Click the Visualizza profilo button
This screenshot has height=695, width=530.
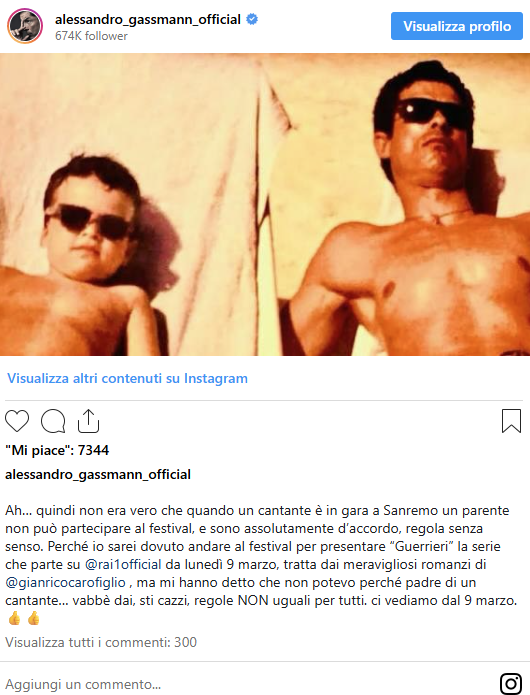pos(457,26)
